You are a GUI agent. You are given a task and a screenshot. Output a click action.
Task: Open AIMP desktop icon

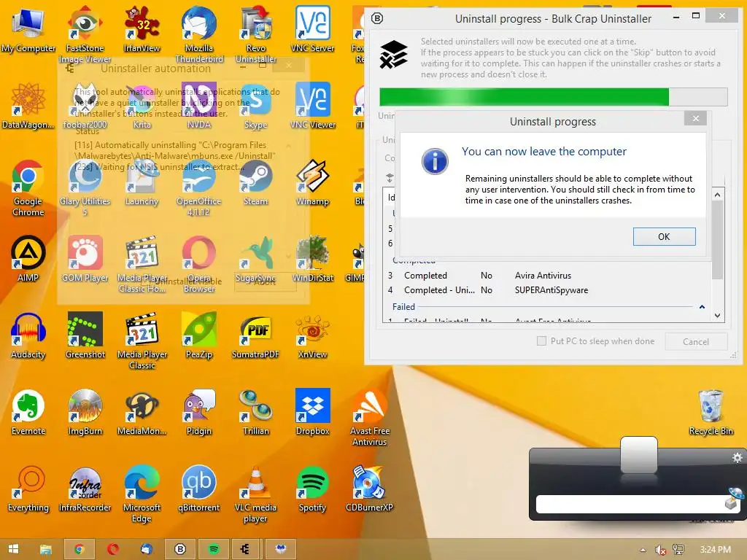tap(28, 259)
